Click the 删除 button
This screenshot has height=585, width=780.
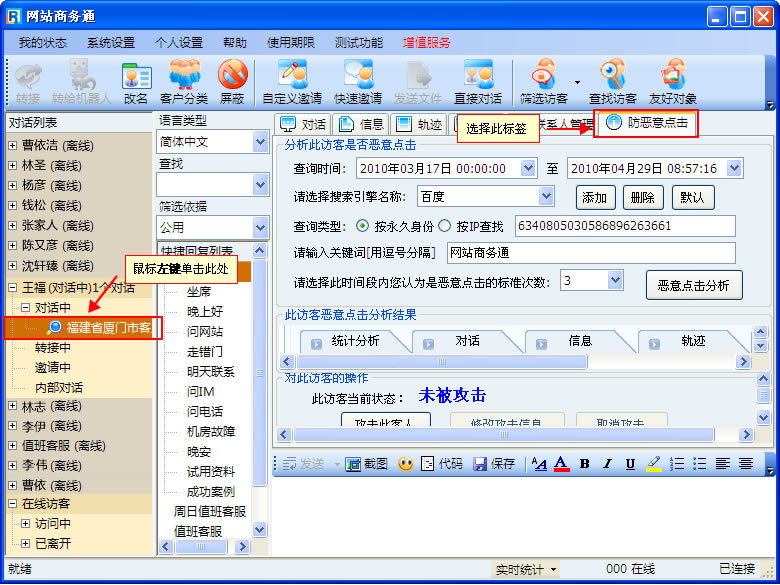tap(643, 197)
